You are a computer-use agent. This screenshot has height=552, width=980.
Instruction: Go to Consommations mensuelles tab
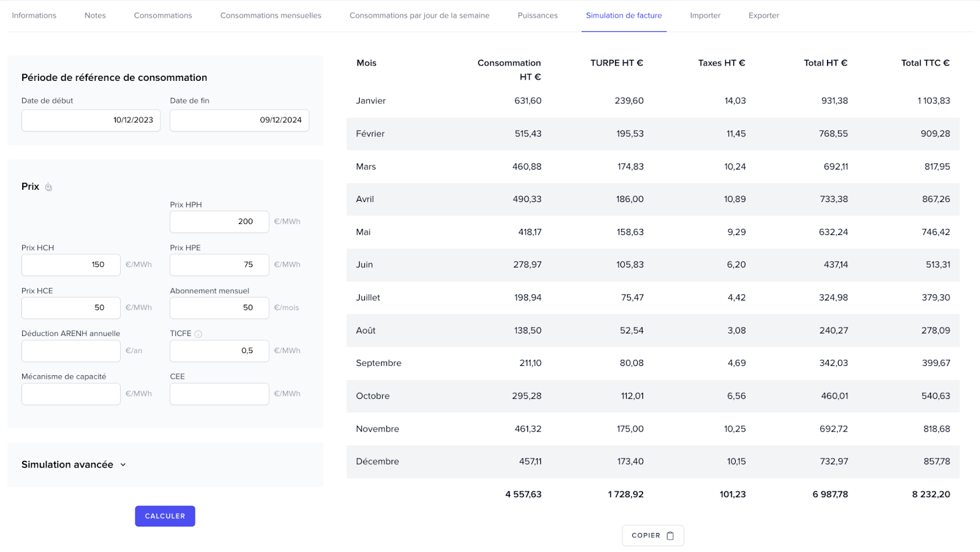point(271,15)
